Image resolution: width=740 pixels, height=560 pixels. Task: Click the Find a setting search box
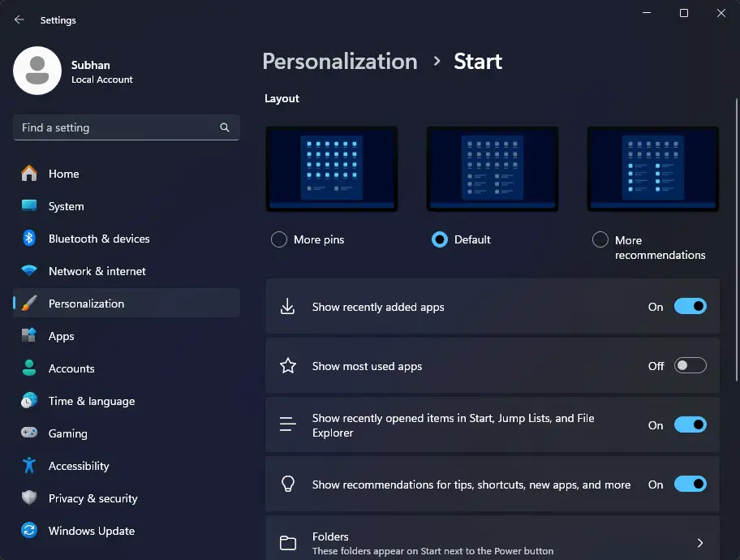tap(127, 127)
